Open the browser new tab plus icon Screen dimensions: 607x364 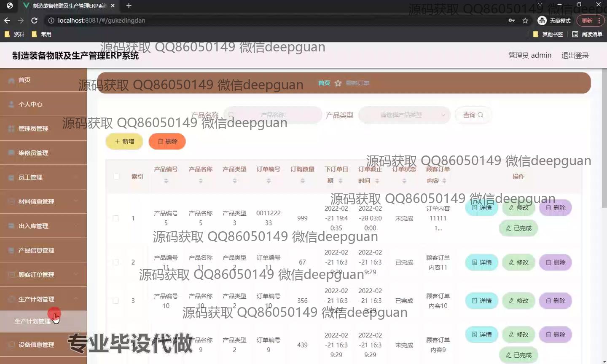point(129,5)
